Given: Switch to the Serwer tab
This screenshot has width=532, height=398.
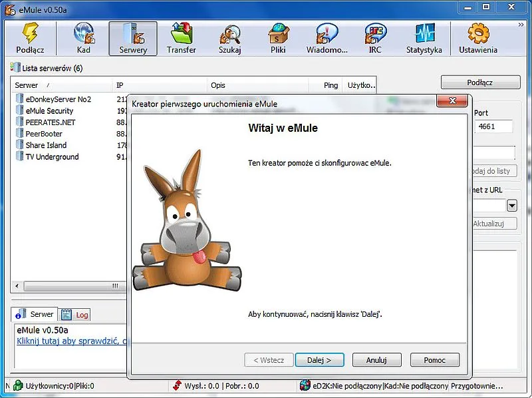Looking at the screenshot, I should 35,314.
